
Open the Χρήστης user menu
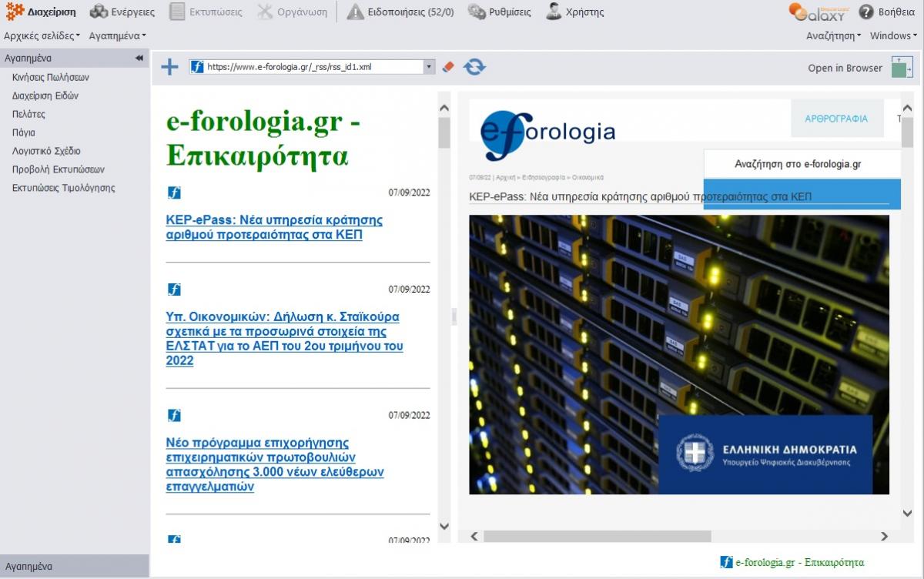574,12
